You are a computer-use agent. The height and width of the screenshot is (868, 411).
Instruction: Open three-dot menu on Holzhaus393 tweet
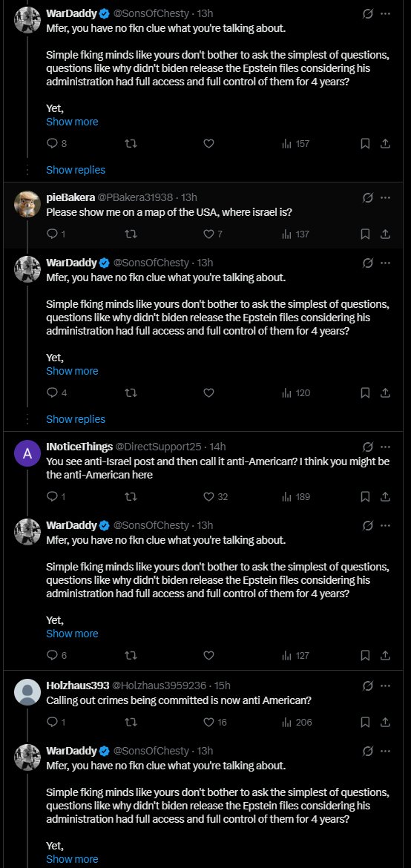pyautogui.click(x=386, y=686)
